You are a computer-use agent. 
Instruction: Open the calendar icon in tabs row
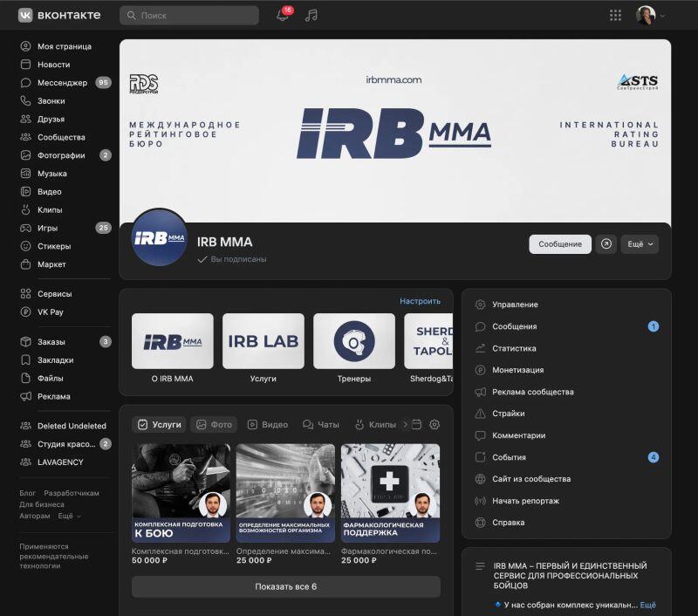pos(416,425)
